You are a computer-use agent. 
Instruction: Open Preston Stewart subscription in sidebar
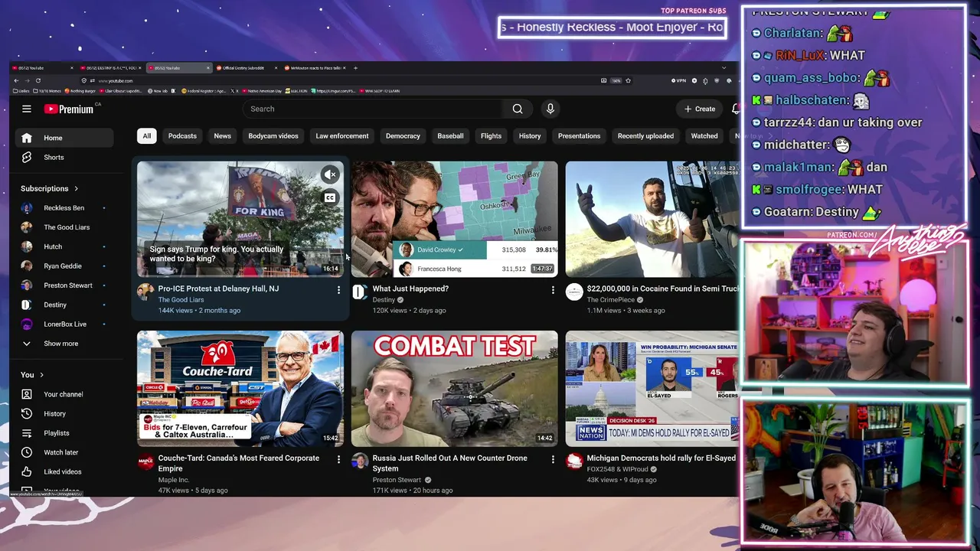[65, 285]
